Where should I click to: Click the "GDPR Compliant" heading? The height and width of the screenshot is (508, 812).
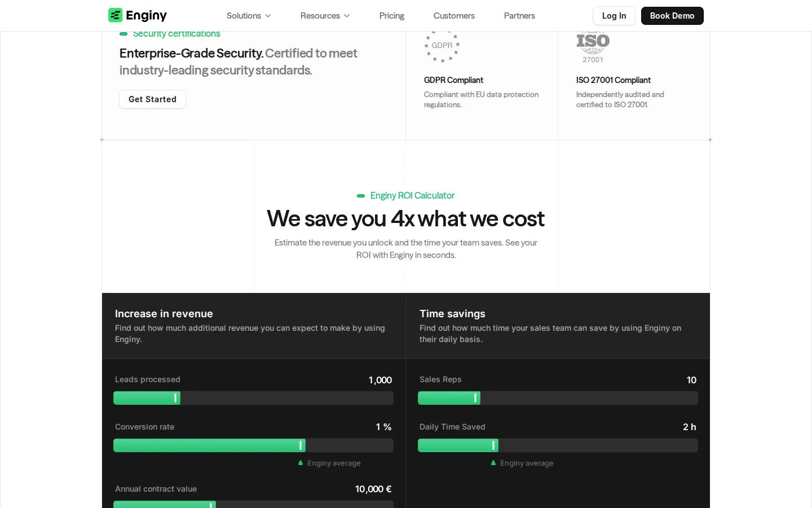tap(453, 80)
